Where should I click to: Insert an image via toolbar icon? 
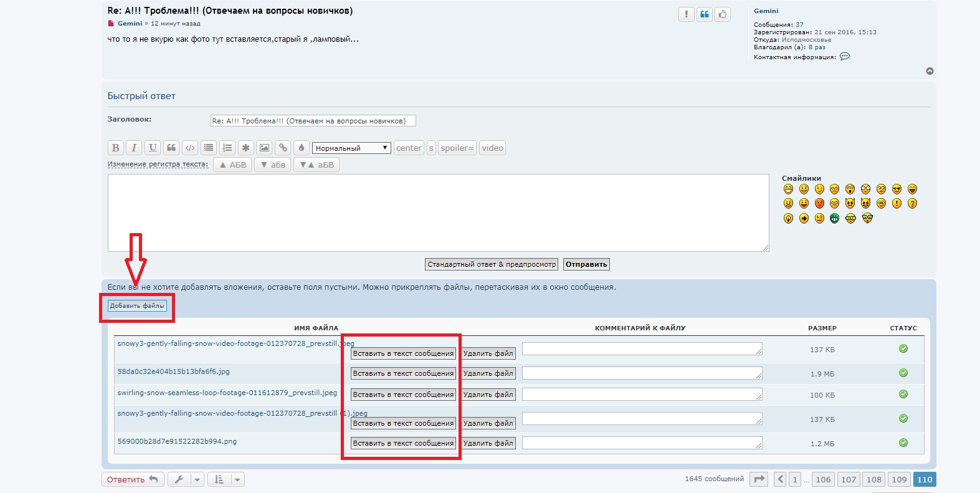point(265,148)
